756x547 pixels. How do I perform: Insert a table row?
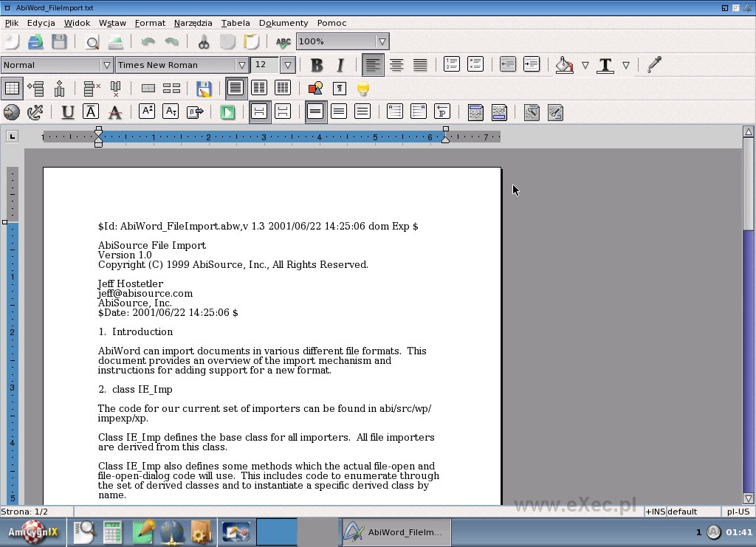[35, 88]
